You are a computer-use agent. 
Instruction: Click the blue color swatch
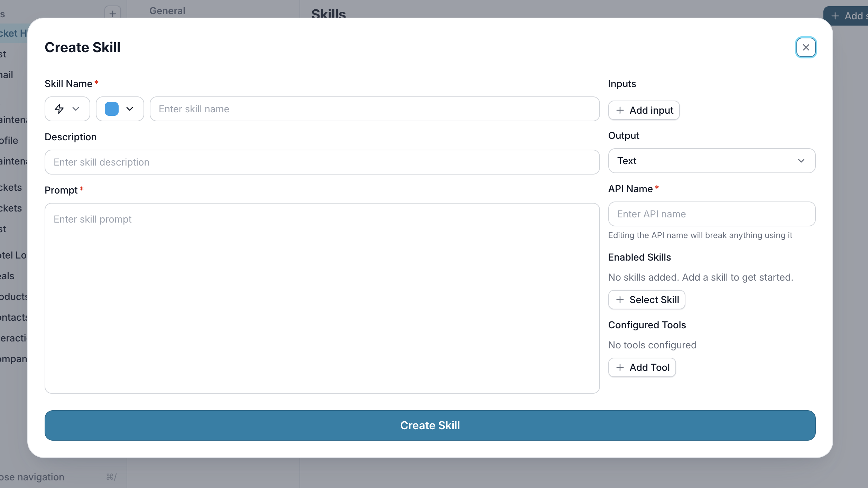pos(112,109)
